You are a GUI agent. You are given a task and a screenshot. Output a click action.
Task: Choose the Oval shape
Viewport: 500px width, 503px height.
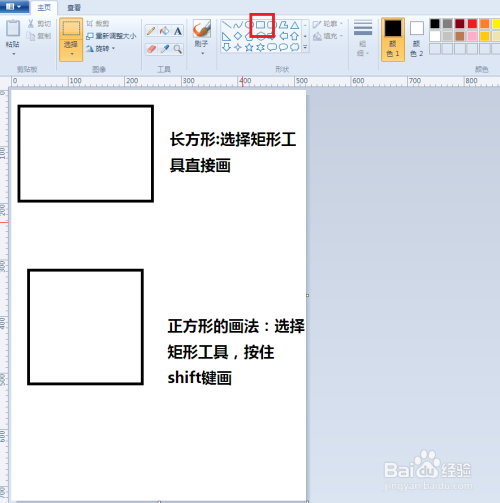249,25
